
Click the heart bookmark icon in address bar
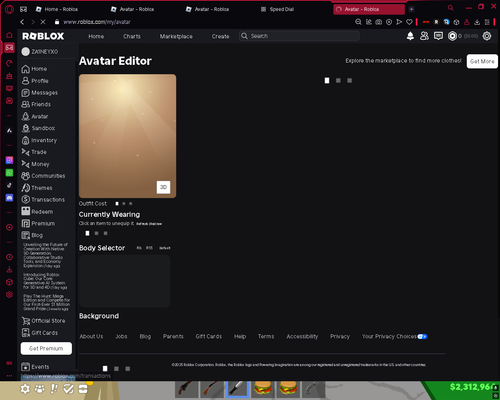click(409, 22)
